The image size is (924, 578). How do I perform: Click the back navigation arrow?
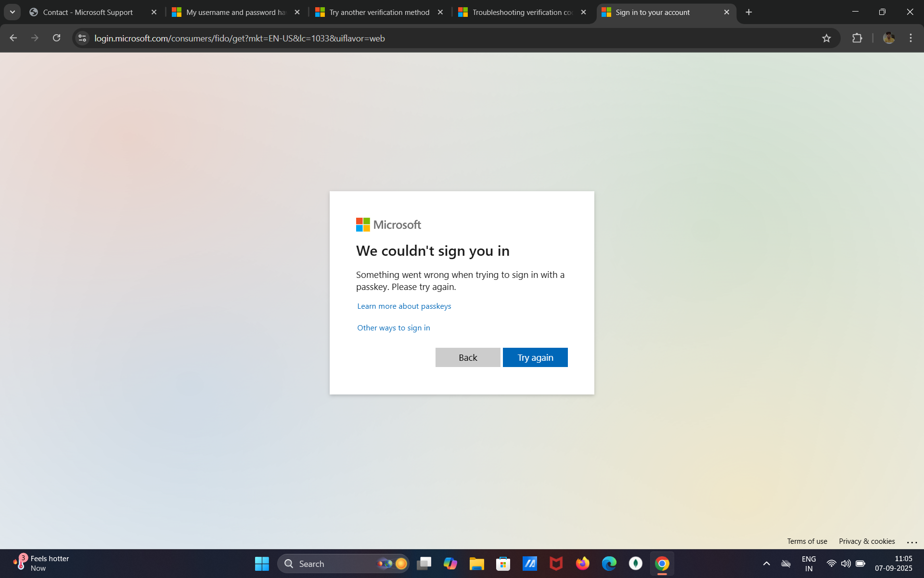click(x=13, y=38)
